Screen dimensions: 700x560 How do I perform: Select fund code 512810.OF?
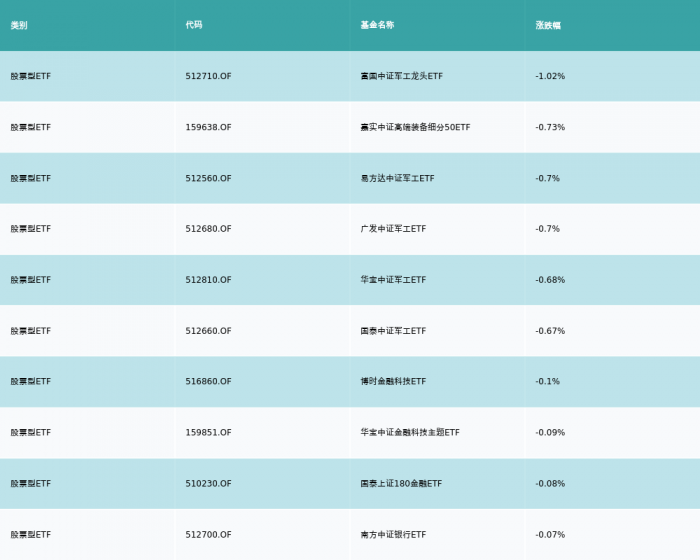coord(208,280)
